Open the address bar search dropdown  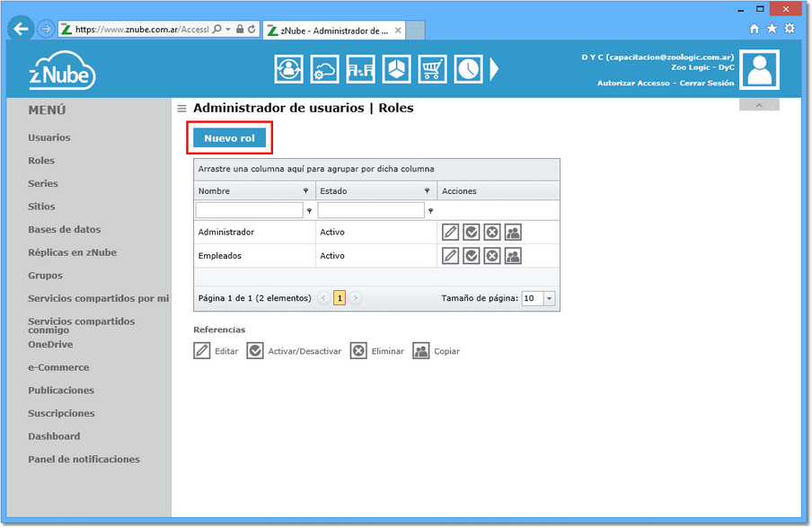click(x=228, y=30)
